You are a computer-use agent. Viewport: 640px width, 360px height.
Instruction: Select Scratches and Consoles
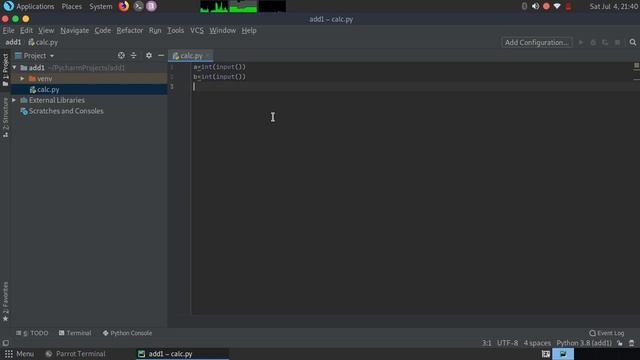[x=66, y=111]
